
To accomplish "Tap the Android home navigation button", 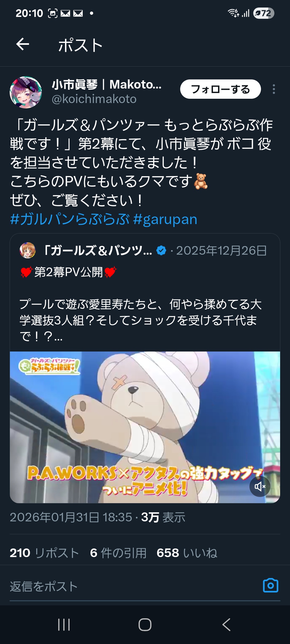I will point(145,625).
